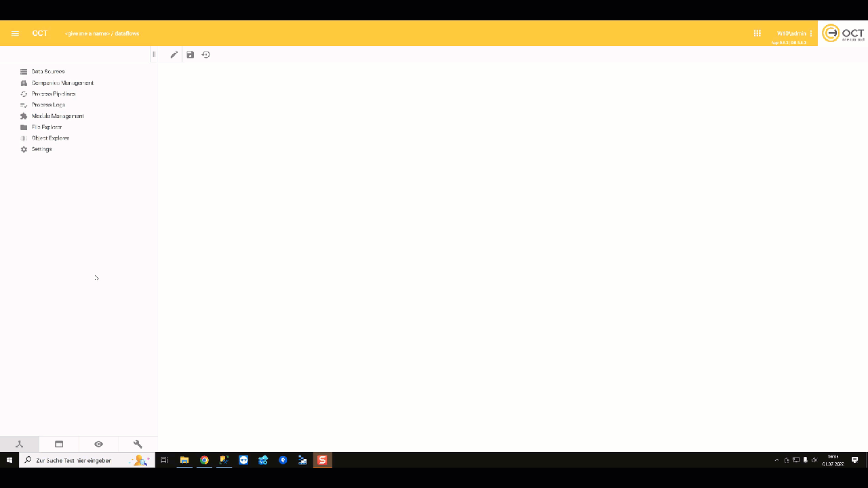
Task: Click the save disk icon
Action: [191, 54]
